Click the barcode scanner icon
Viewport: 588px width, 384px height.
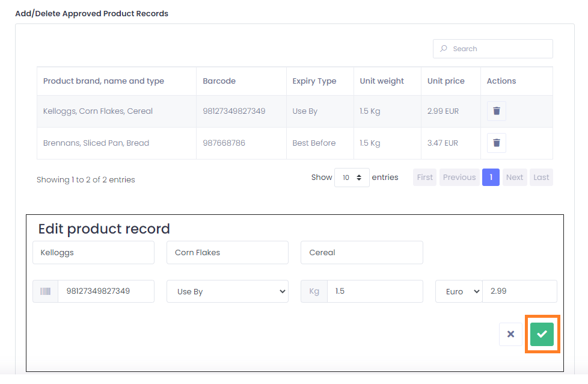45,291
